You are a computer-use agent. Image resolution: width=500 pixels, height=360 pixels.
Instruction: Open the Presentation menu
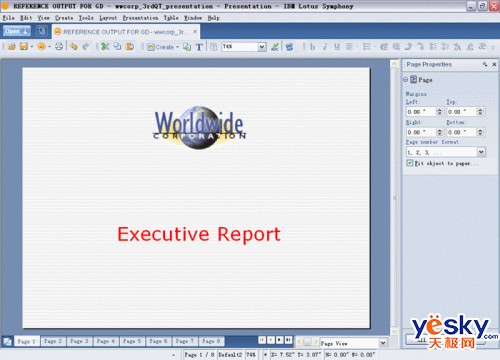pyautogui.click(x=140, y=18)
